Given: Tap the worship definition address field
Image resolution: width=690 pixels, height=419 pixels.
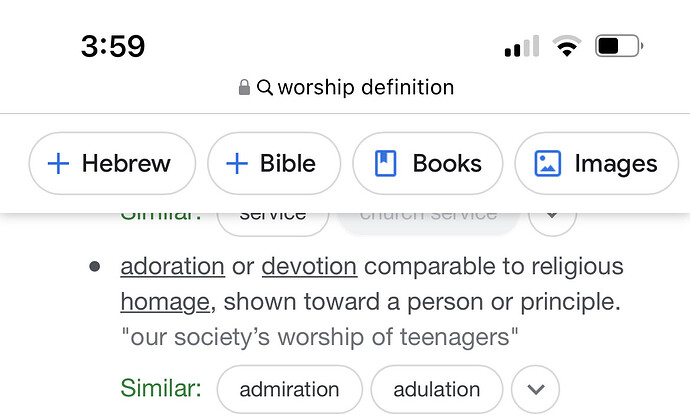Looking at the screenshot, I should (346, 87).
